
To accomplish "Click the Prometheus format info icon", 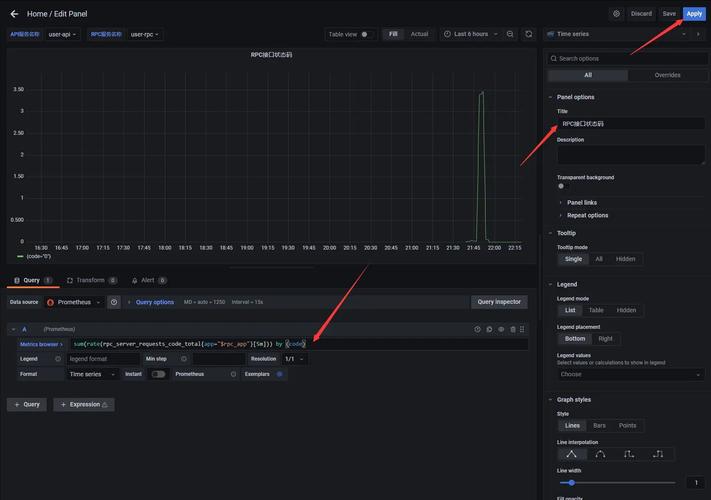I will [233, 374].
